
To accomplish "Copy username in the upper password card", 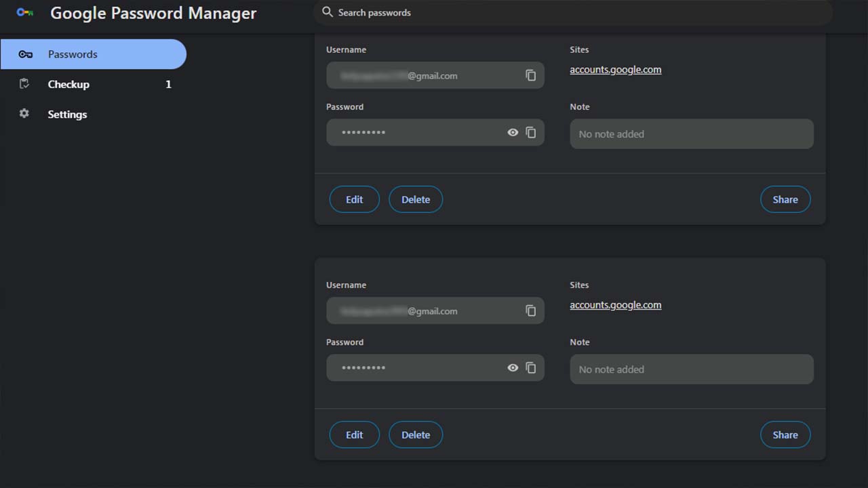I will tap(531, 75).
